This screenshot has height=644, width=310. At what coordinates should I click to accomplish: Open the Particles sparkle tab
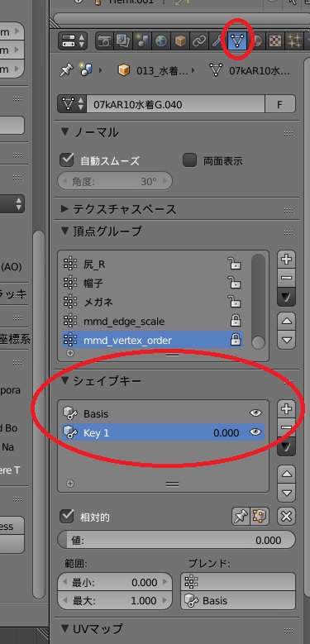coord(293,41)
